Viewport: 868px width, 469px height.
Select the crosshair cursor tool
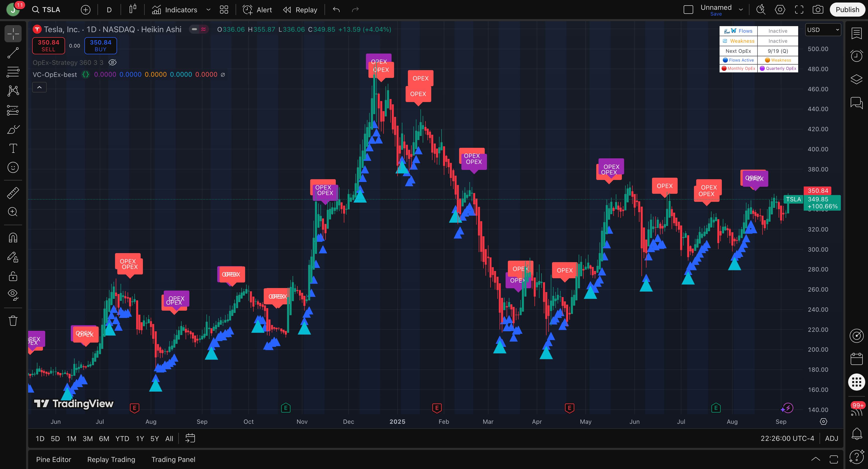[13, 34]
